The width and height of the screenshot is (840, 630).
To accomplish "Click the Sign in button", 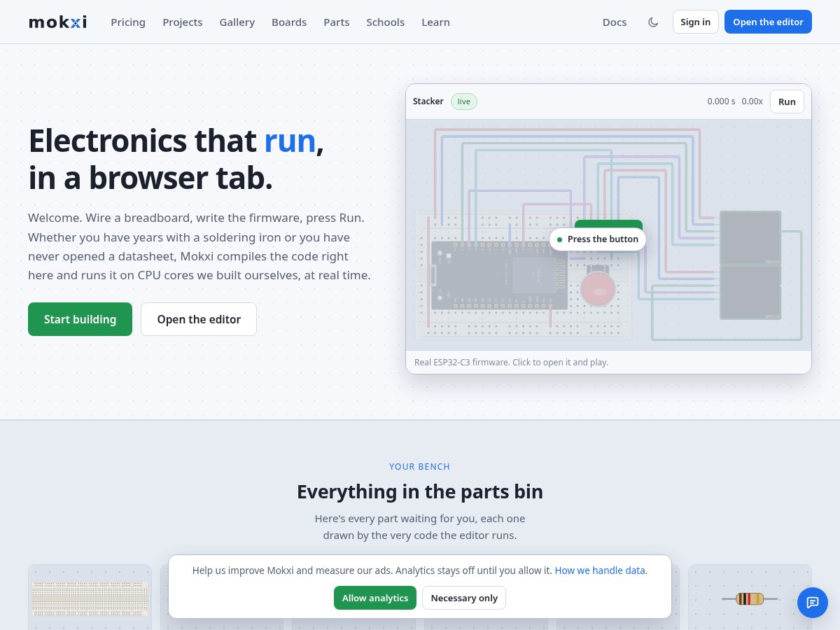I will [x=696, y=22].
